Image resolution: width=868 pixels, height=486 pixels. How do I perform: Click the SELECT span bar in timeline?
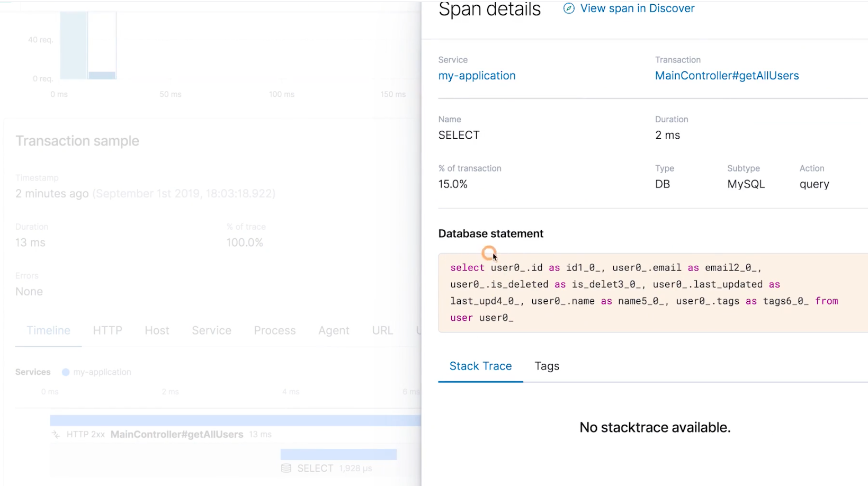(x=338, y=454)
